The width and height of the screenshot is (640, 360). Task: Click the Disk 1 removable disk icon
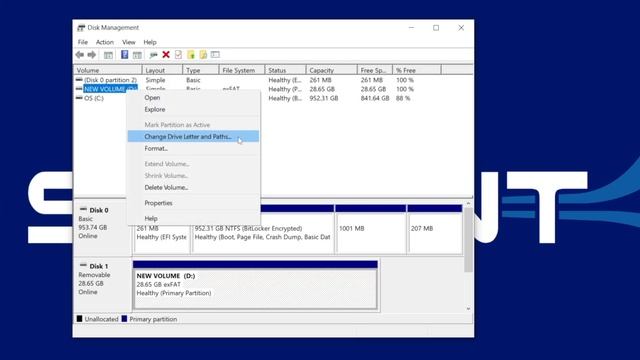[x=83, y=265]
